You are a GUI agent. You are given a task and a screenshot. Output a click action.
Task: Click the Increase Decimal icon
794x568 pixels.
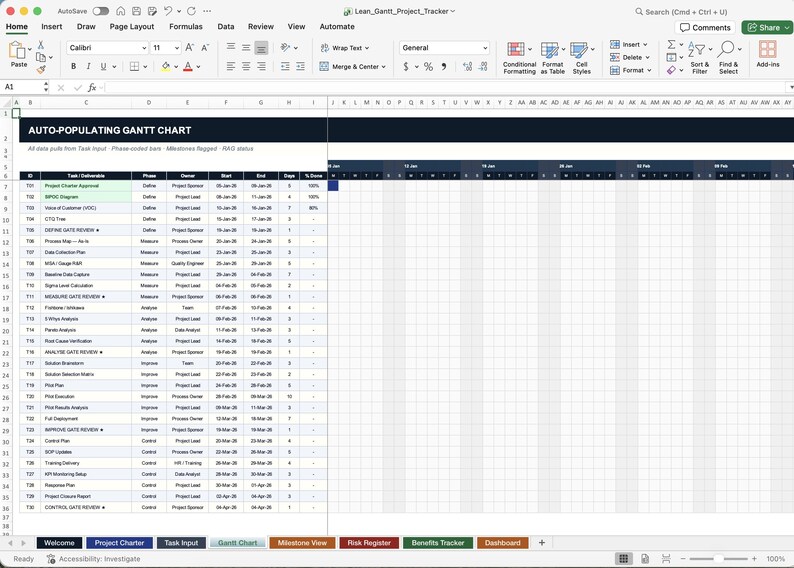click(x=467, y=66)
